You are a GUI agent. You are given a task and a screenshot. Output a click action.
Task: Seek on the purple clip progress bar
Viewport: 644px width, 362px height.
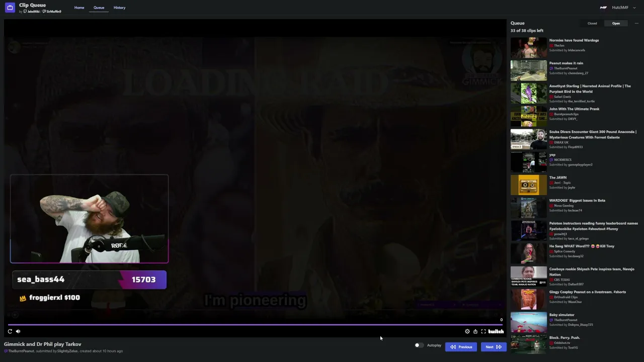[x=255, y=325]
